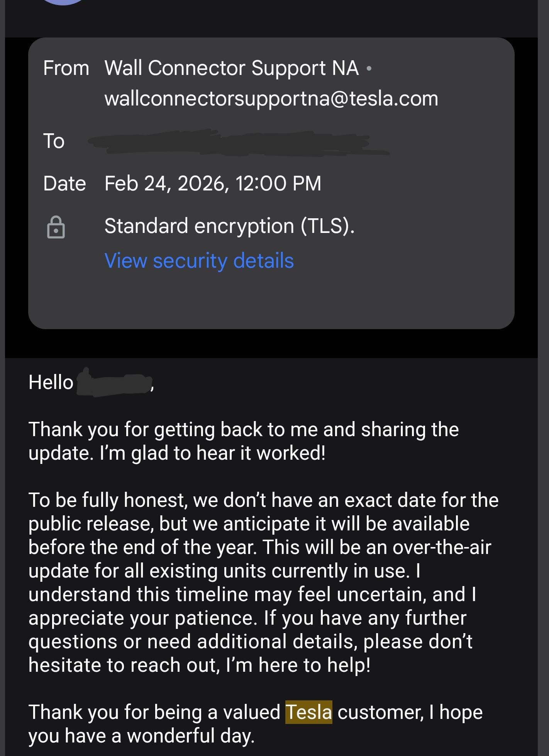Tap the "To be fully honest" paragraph opening
The image size is (549, 756).
coord(108,500)
